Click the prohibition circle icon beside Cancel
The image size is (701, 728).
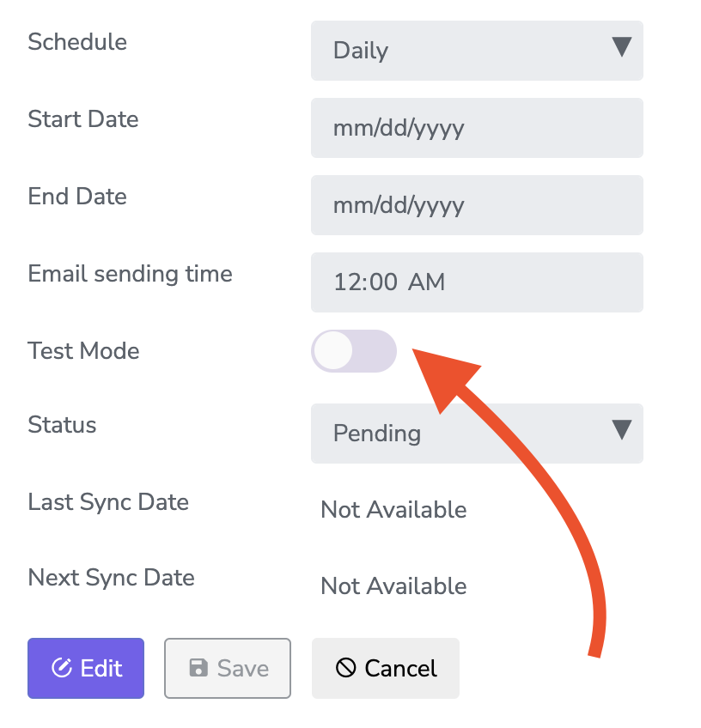coord(345,668)
